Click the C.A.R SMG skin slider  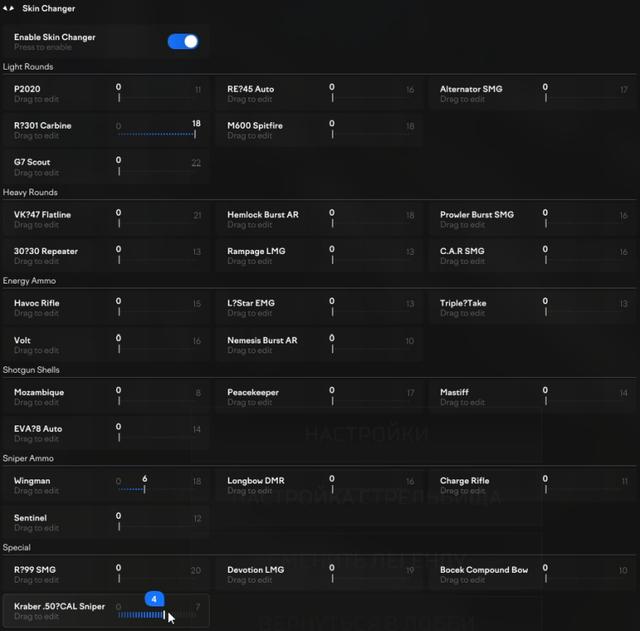585,260
